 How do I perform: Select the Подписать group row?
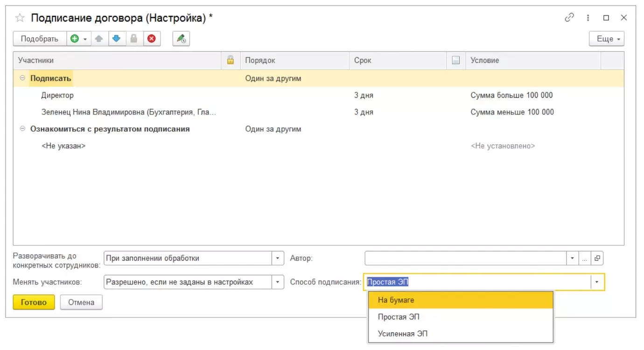click(319, 78)
